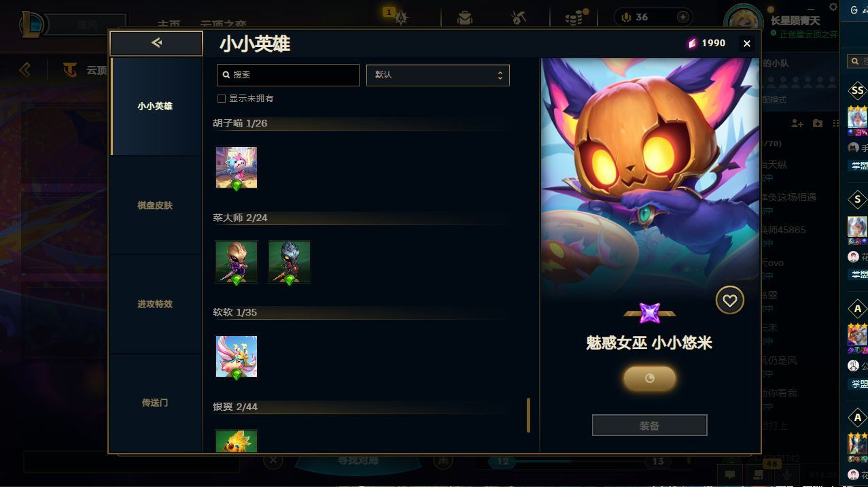Select the 银翼 little legend thumbnail

click(237, 441)
